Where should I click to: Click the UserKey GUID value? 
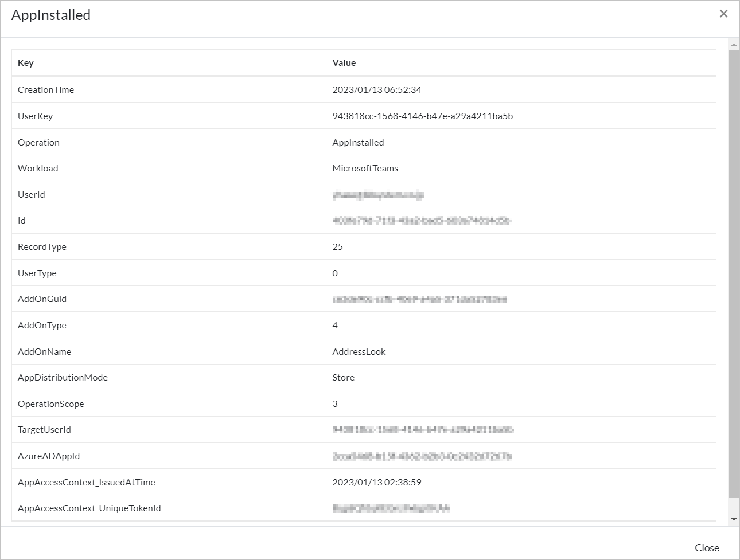422,116
